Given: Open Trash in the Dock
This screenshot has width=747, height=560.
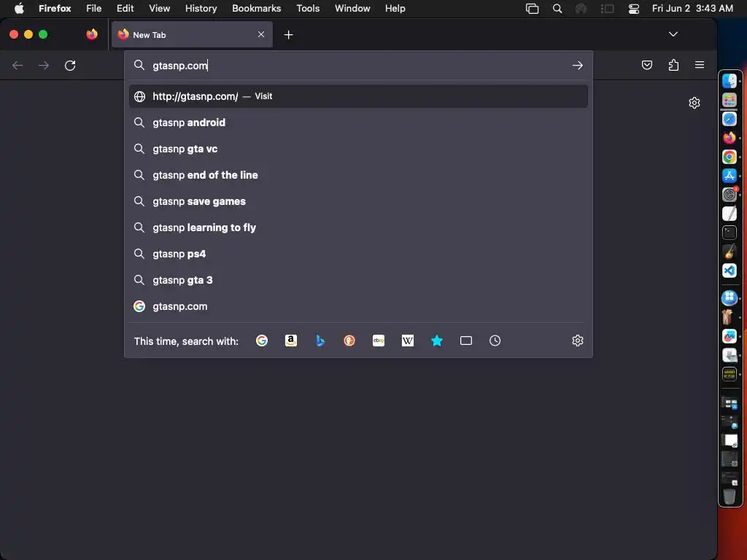Looking at the screenshot, I should 729,496.
